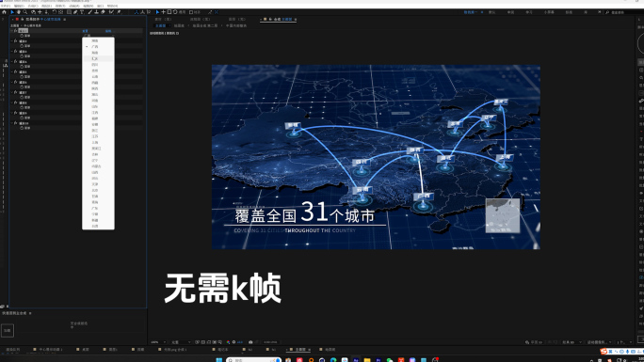
Task: Open the viewer resolution dropdown
Action: (x=181, y=342)
